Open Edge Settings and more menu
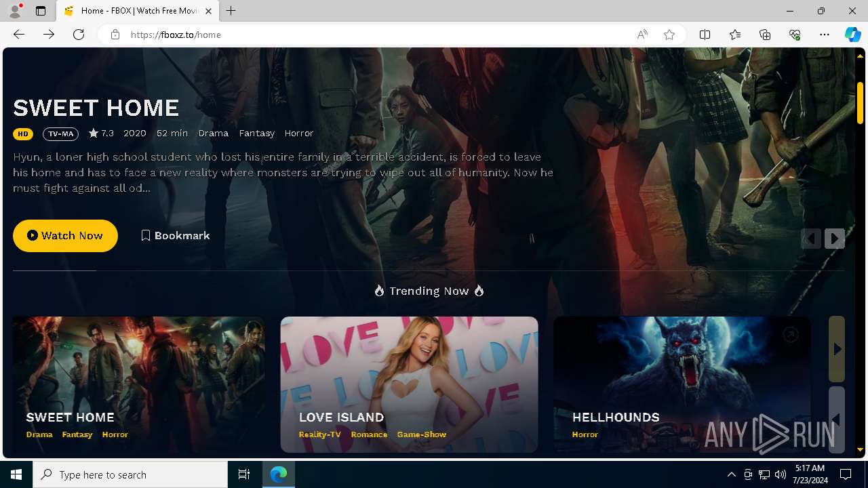The image size is (868, 488). (x=825, y=35)
